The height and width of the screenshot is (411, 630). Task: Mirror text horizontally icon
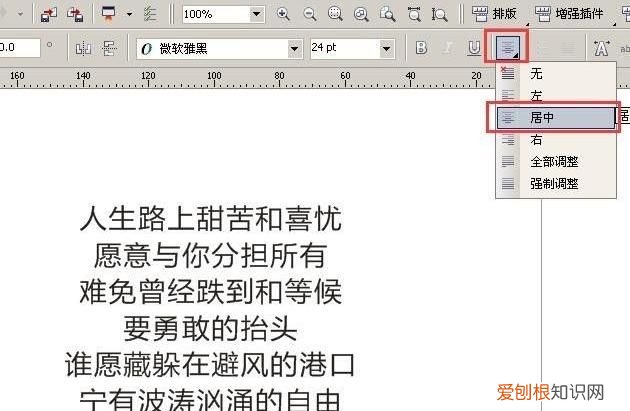point(84,49)
